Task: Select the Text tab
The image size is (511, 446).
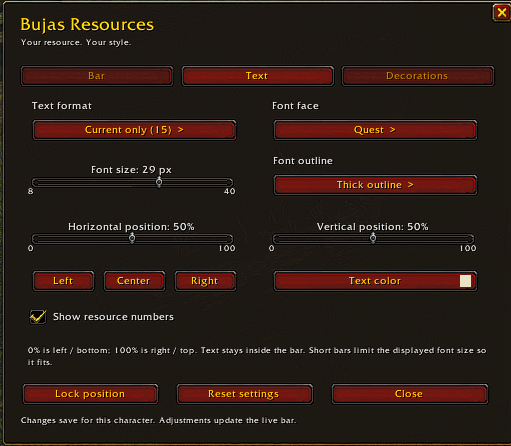Action: pos(257,76)
